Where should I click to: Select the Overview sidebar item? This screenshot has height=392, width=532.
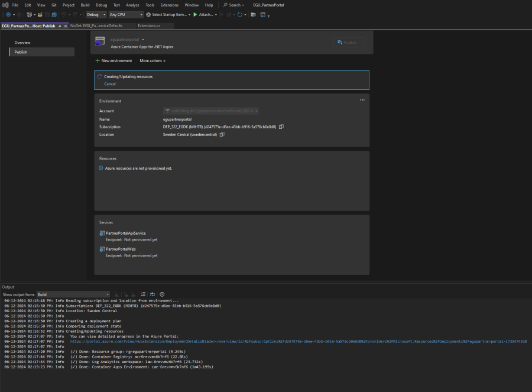coord(22,43)
